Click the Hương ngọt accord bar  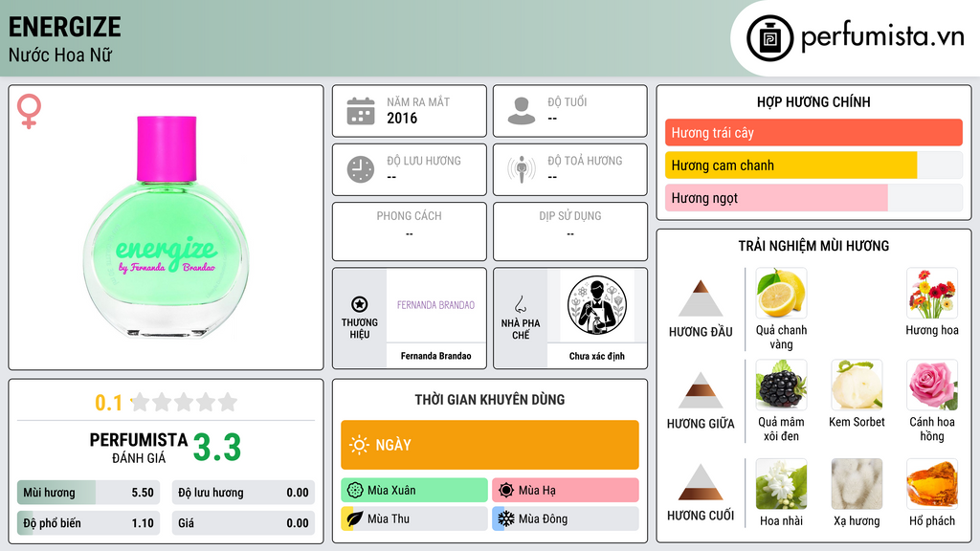[813, 197]
